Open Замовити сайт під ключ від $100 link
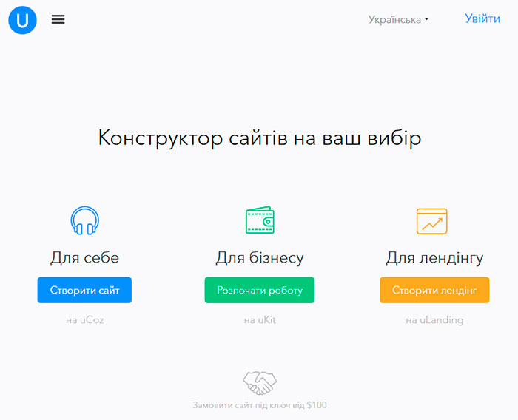 pos(260,405)
